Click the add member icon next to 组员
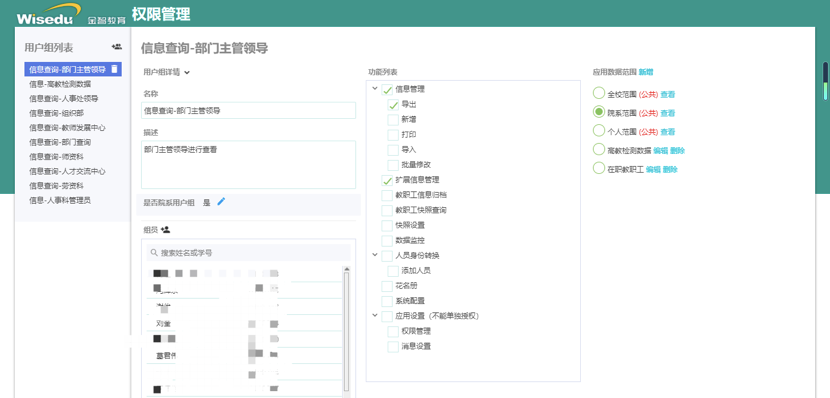This screenshot has width=830, height=398. click(165, 230)
